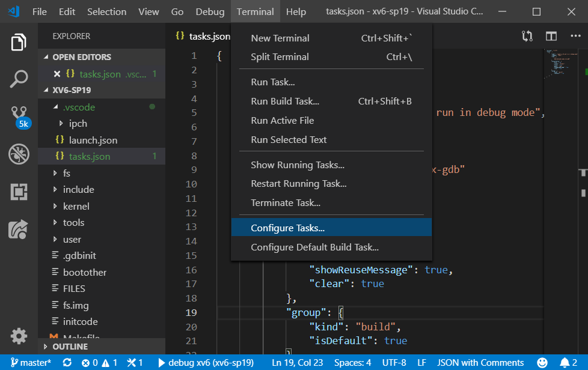Change language mode JSON with Comments
This screenshot has height=370, width=588.
480,363
